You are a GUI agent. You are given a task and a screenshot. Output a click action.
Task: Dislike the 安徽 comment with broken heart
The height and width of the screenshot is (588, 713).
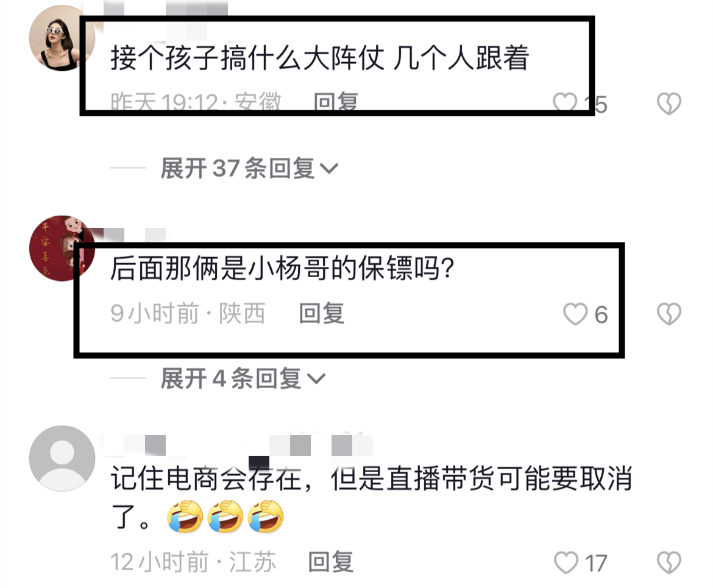pos(669,104)
